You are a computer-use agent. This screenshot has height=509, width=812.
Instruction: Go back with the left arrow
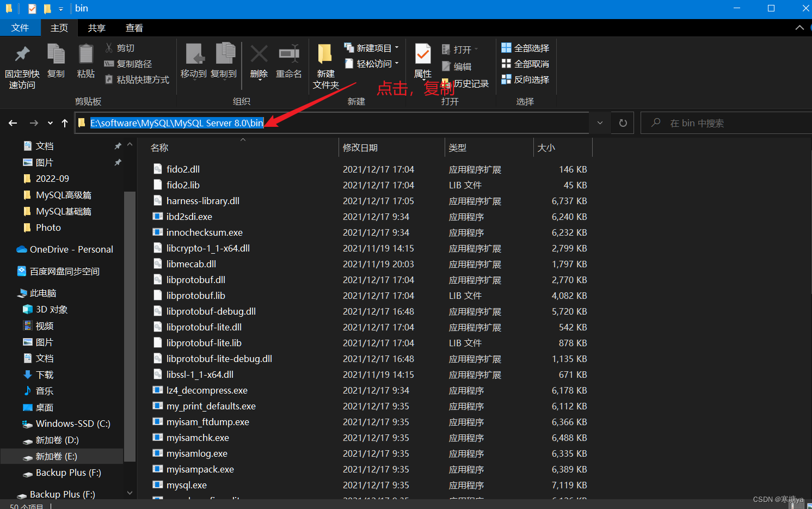point(13,123)
